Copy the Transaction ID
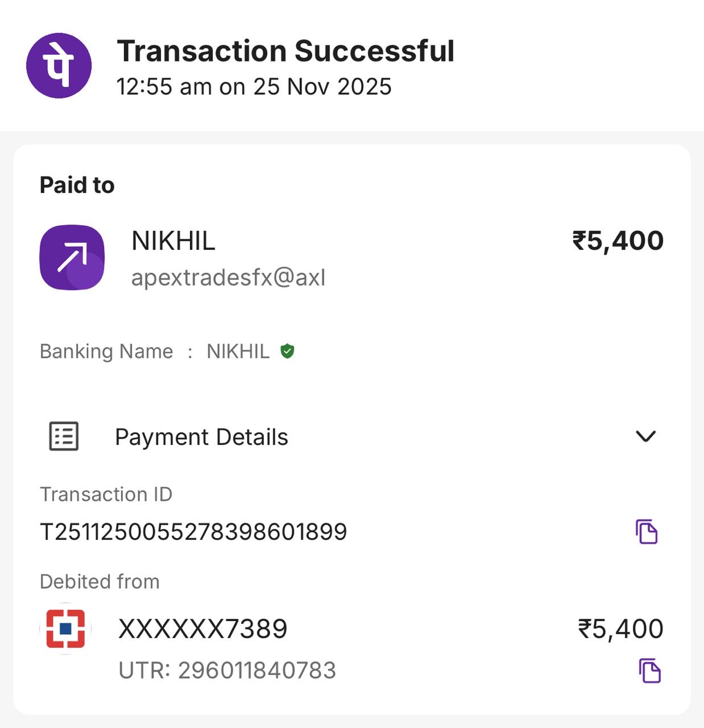Viewport: 704px width, 728px height. [x=647, y=532]
